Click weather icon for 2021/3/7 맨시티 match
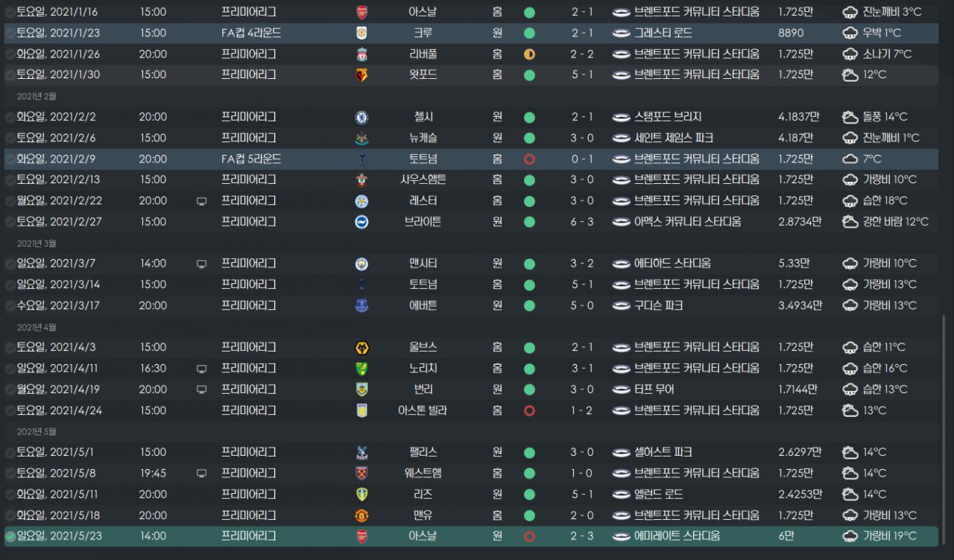 (850, 264)
